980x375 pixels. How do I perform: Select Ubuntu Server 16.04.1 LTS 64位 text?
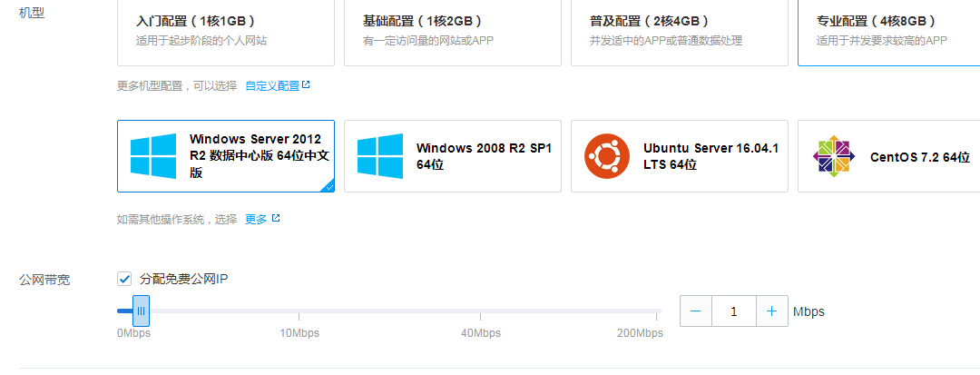click(x=710, y=156)
